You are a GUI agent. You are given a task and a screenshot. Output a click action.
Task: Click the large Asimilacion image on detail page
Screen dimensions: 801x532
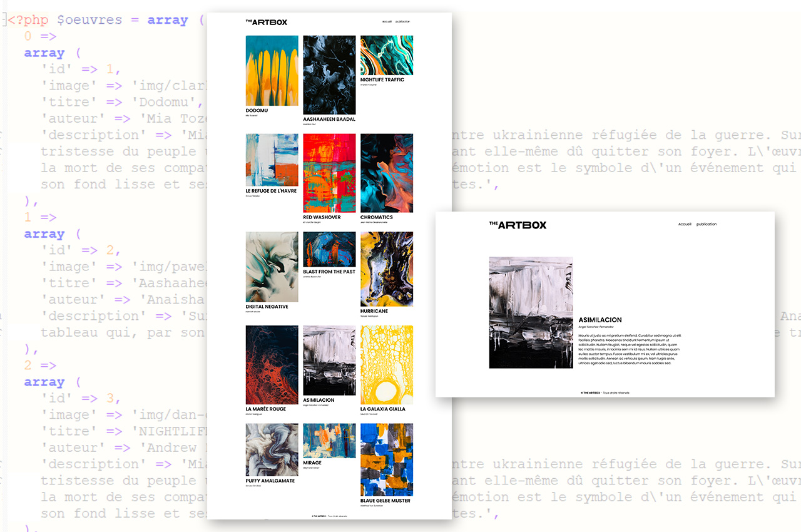[531, 312]
